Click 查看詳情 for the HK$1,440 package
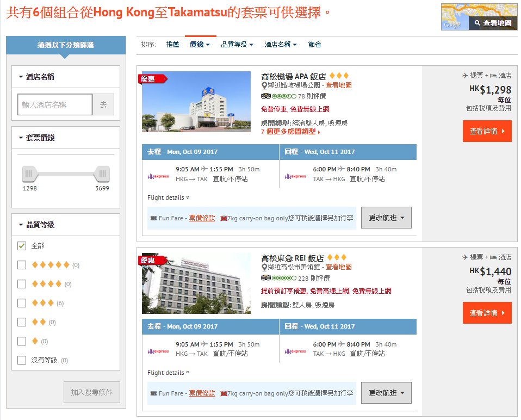Image resolution: width=521 pixels, height=420 pixels. click(x=487, y=313)
